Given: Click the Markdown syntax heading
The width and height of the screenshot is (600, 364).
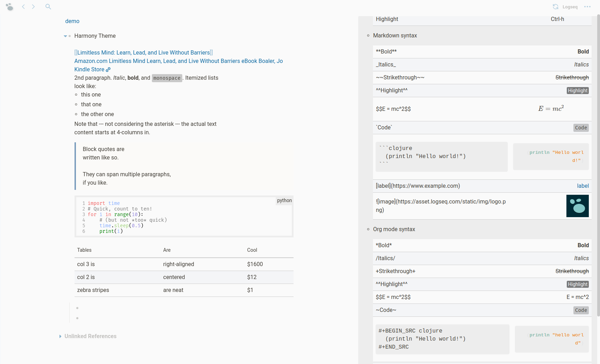Looking at the screenshot, I should coord(395,35).
